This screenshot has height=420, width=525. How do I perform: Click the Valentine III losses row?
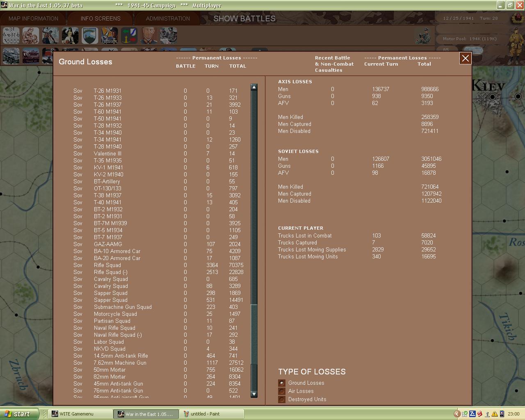click(158, 154)
